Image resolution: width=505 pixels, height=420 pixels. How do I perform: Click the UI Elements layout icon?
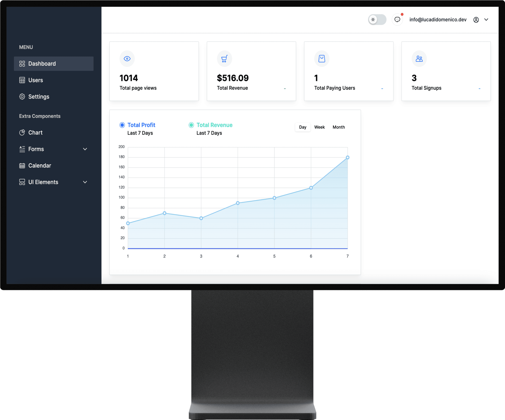pyautogui.click(x=22, y=182)
